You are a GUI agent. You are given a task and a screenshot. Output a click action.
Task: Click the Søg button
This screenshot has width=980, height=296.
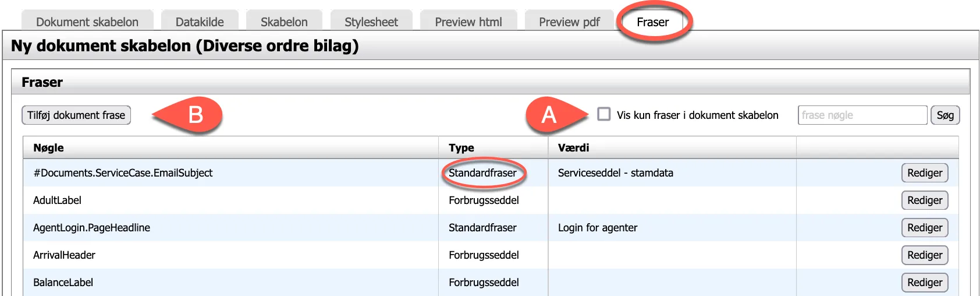(x=945, y=115)
